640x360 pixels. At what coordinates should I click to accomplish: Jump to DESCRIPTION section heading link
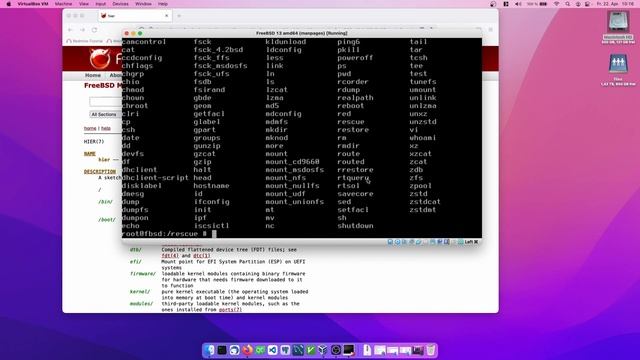(x=100, y=171)
